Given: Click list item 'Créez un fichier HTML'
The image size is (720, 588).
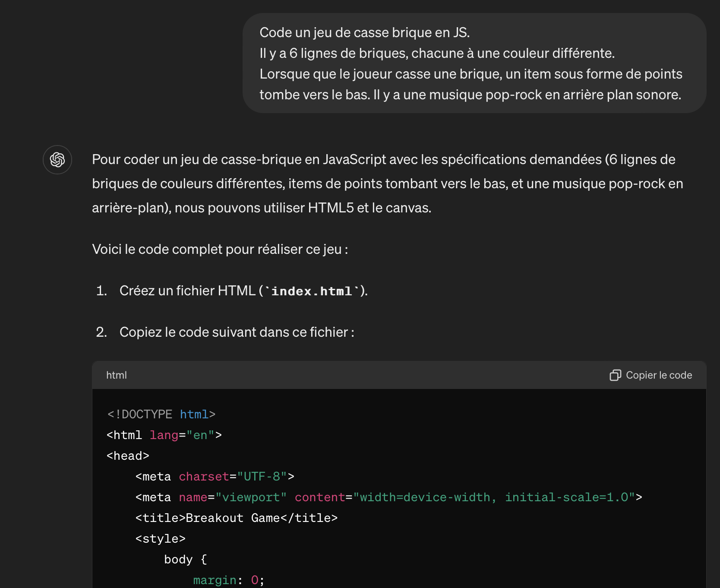Looking at the screenshot, I should coord(243,291).
